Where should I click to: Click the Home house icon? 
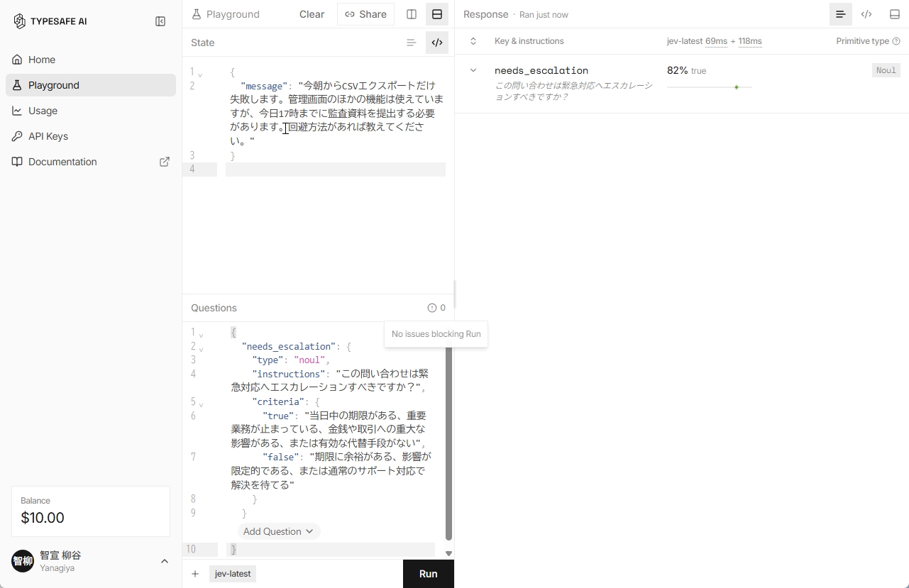click(17, 60)
